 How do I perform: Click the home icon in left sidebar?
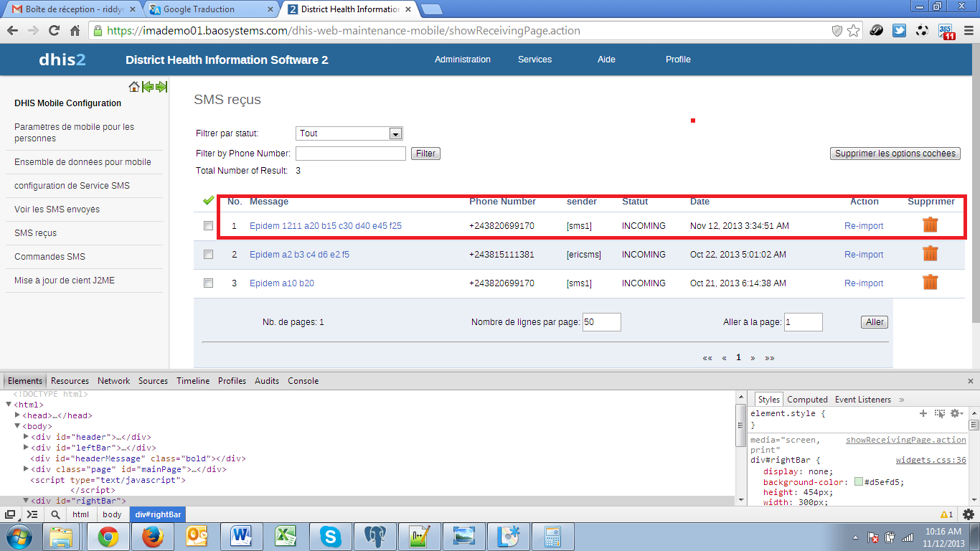coord(133,87)
